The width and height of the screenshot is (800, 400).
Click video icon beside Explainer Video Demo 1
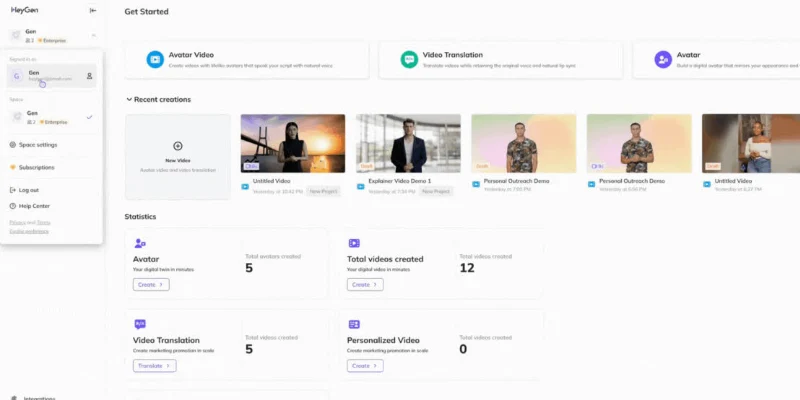click(x=361, y=187)
